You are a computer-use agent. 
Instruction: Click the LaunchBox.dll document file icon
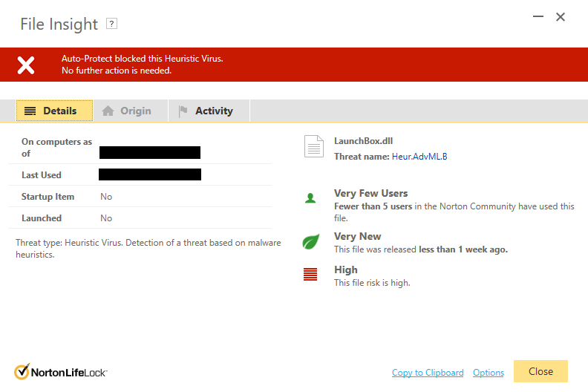tap(314, 146)
